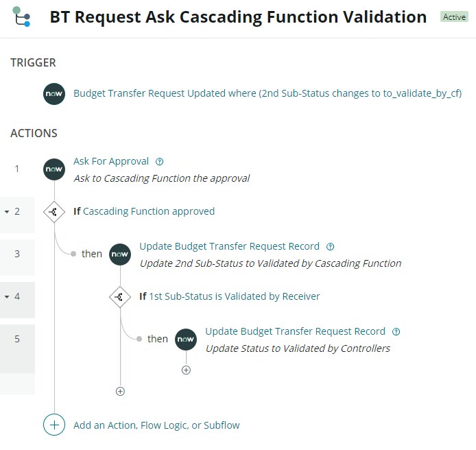Click the flow diagram icon beside title
This screenshot has width=476, height=450.
[x=21, y=16]
